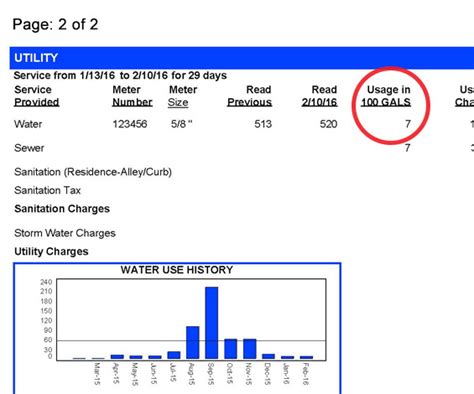Viewport: 474px width, 394px height.
Task: Click the Mar-15 axis label
Action: (97, 374)
